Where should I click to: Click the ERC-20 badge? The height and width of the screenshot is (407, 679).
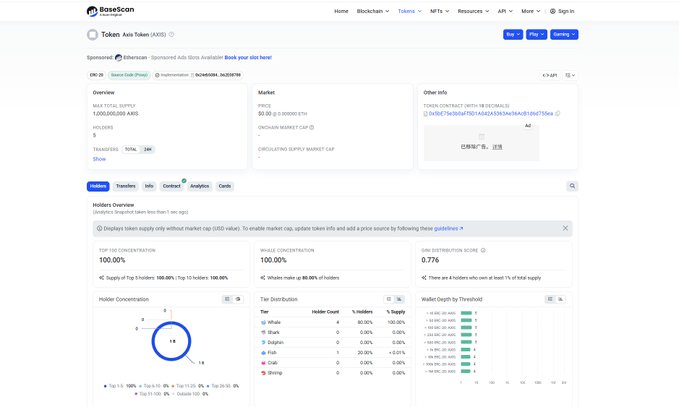97,75
